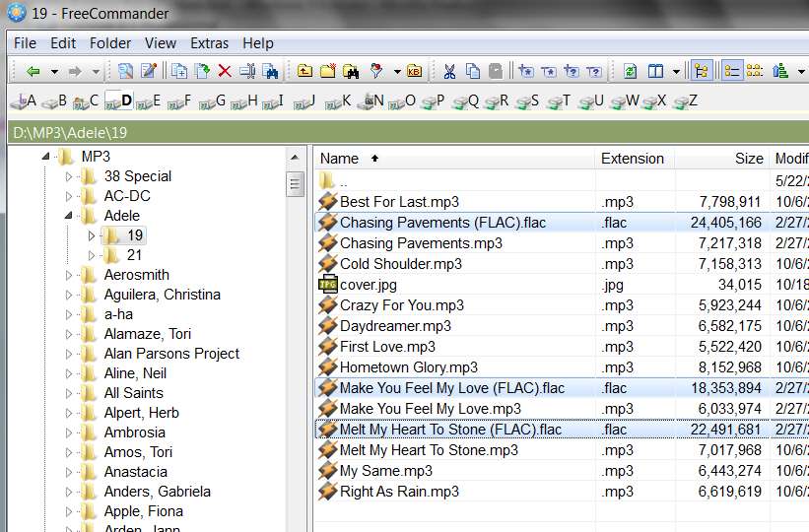This screenshot has width=809, height=532.
Task: Click the copy files icon
Action: coord(179,71)
